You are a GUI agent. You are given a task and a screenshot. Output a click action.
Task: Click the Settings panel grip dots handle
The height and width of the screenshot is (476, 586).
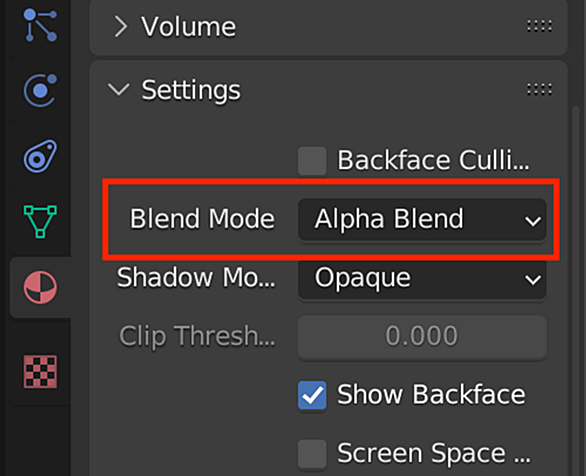(539, 90)
